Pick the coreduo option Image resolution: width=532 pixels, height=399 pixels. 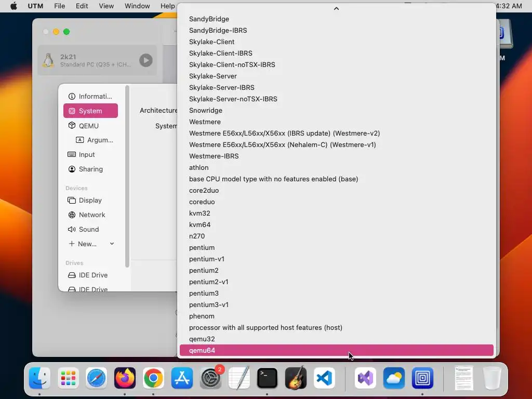[336, 202]
